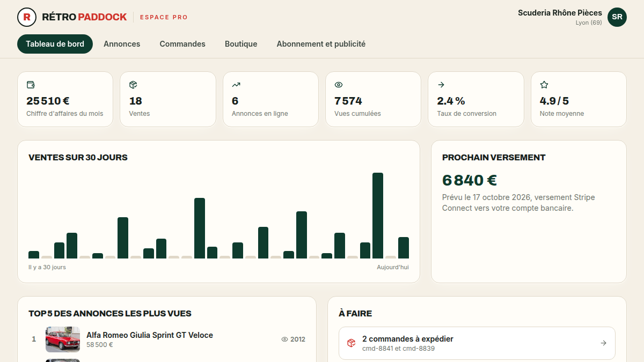
Task: Click the tallest bar in sales chart
Action: (x=378, y=216)
